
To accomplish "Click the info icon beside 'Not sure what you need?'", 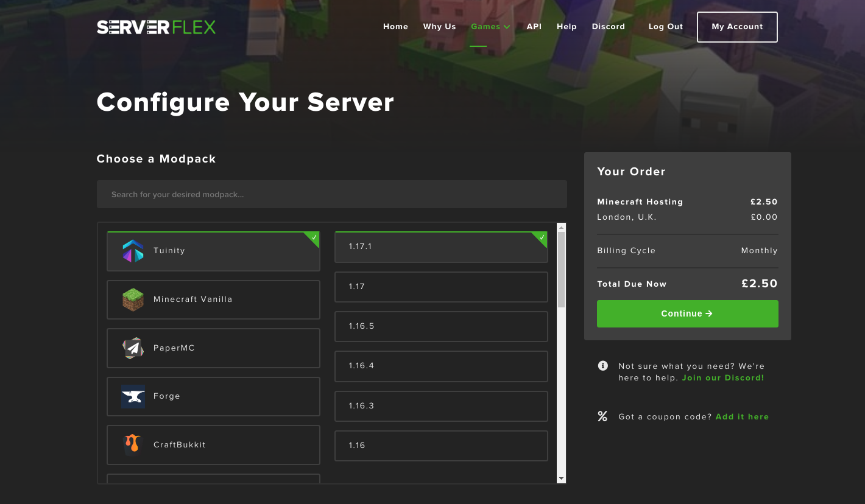I will 603,366.
